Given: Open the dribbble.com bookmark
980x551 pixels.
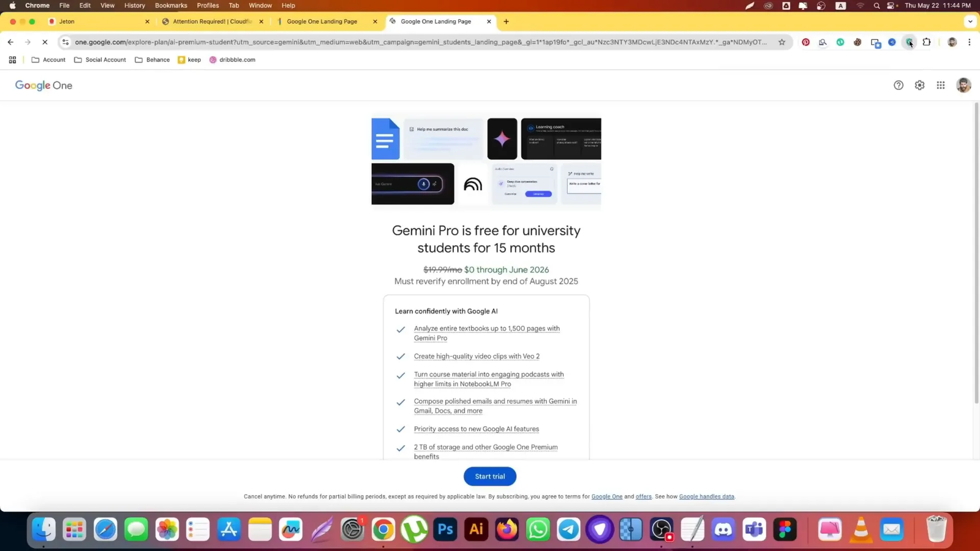Looking at the screenshot, I should click(x=232, y=60).
